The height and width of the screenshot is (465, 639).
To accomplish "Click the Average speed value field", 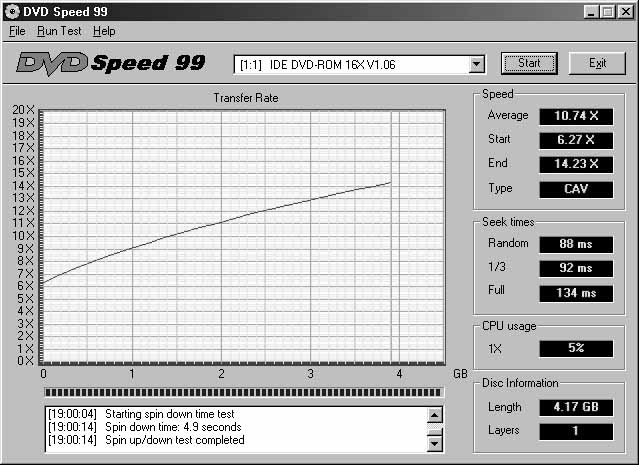I will pyautogui.click(x=575, y=117).
